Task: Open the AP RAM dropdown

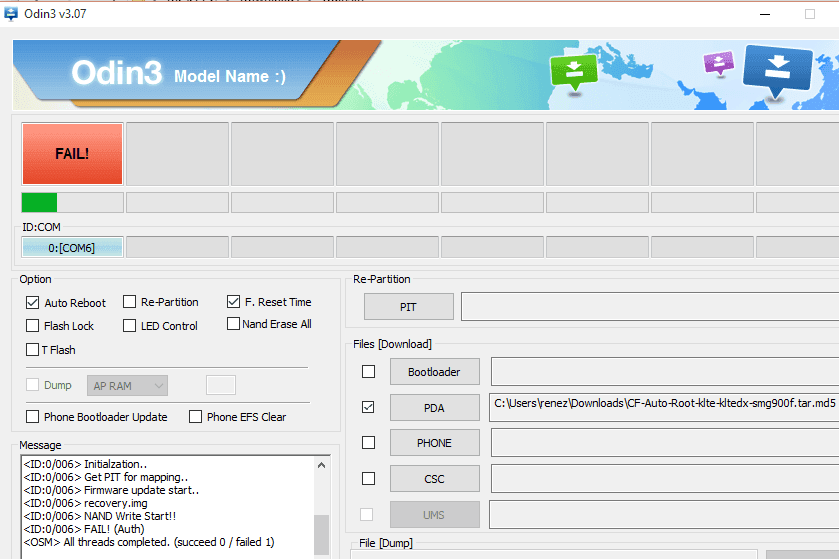Action: coord(127,386)
